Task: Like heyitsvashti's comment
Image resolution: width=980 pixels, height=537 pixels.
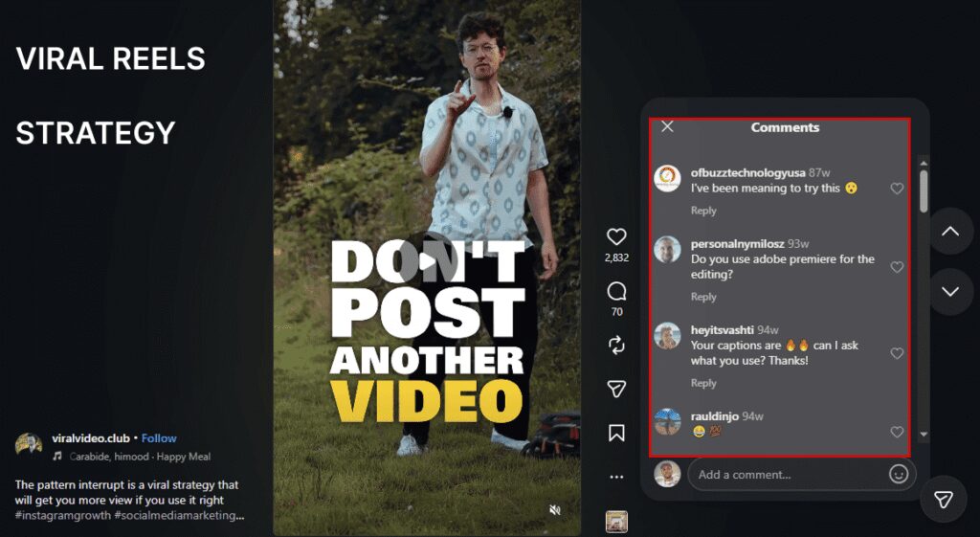Action: (x=897, y=353)
